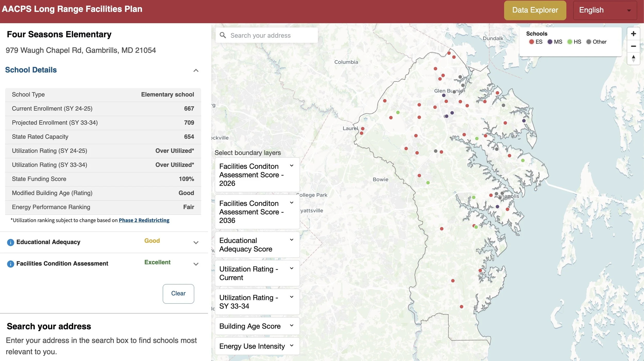Click the AACPS Long Range Facilities Plan title
The width and height of the screenshot is (644, 361).
click(x=72, y=9)
